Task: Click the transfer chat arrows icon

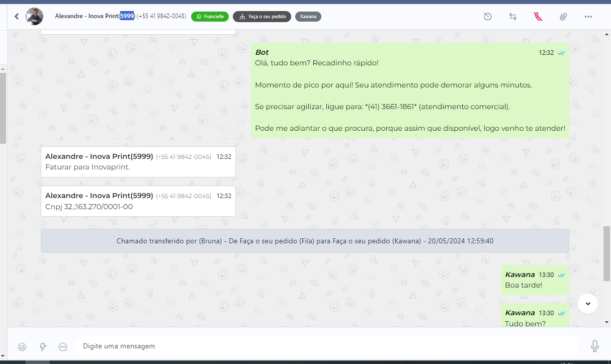Action: 512,17
